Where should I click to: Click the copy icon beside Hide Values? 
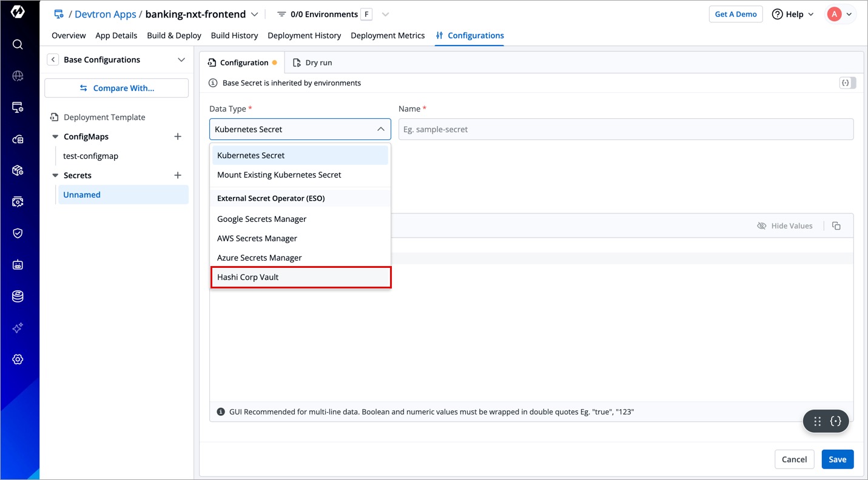coord(836,226)
